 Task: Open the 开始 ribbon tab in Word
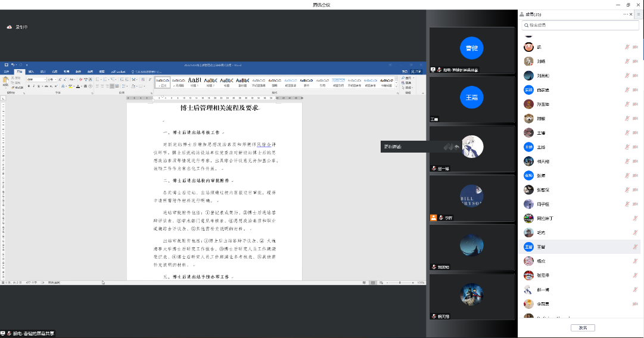[19, 72]
